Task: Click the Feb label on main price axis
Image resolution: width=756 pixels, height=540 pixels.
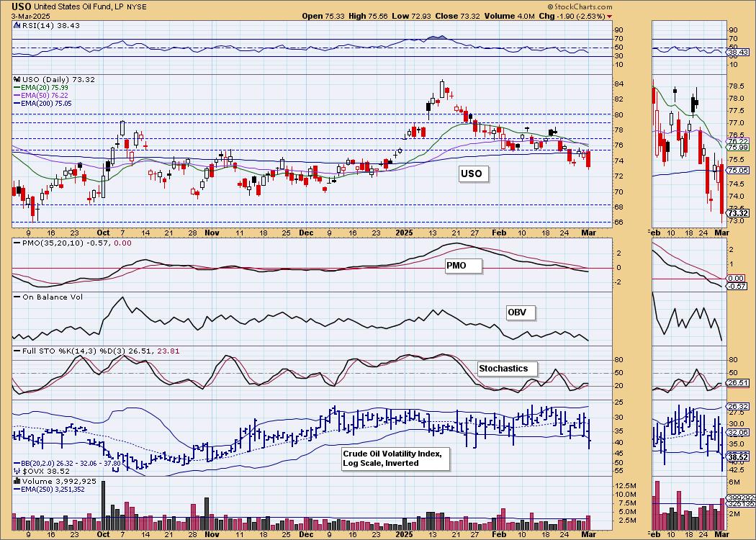Action: [x=498, y=233]
